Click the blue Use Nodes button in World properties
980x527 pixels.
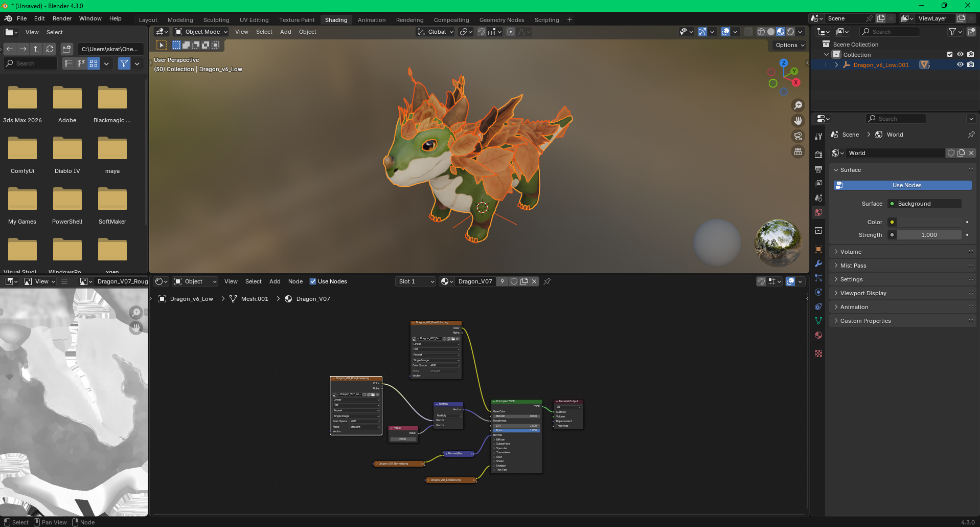(x=903, y=185)
